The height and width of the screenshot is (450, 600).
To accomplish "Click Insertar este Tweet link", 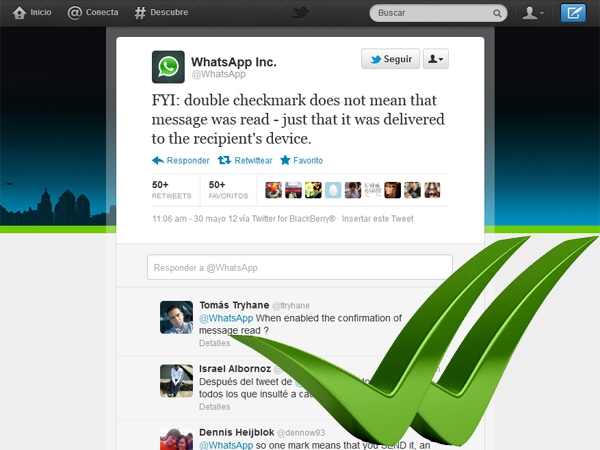I will click(x=377, y=219).
